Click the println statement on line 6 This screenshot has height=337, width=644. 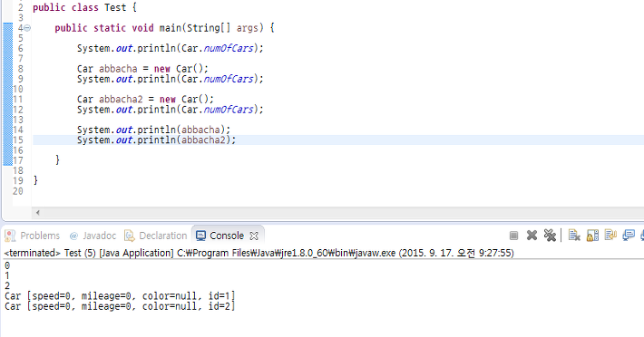170,48
